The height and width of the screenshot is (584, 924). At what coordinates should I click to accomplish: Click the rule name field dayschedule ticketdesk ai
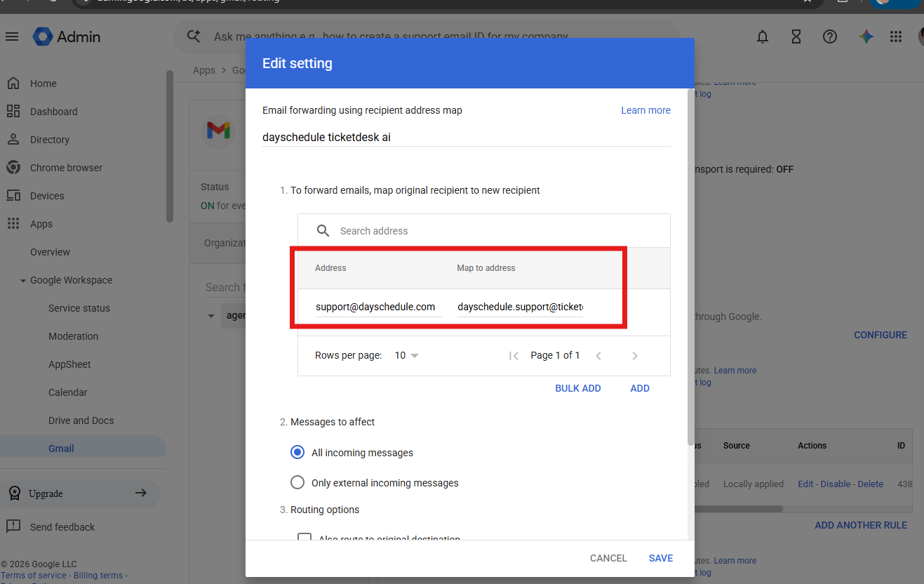[x=467, y=137]
